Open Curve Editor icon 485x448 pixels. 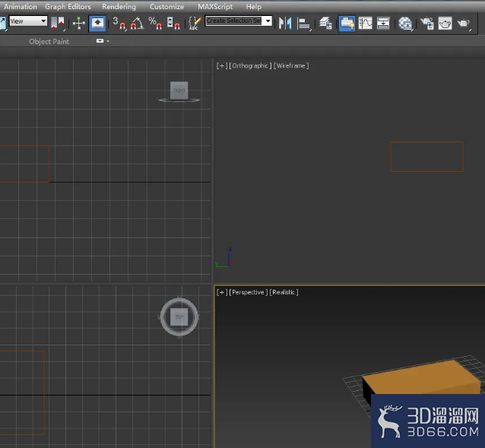click(x=366, y=24)
